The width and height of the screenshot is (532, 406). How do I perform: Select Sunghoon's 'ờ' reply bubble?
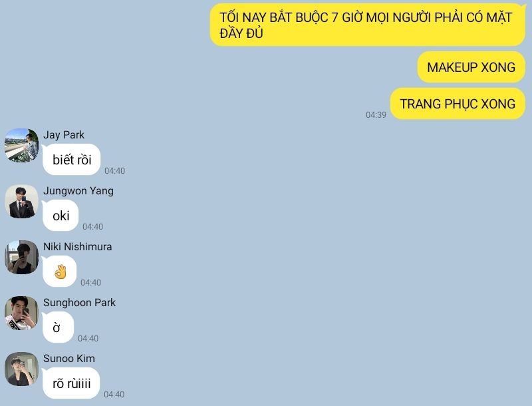59,327
